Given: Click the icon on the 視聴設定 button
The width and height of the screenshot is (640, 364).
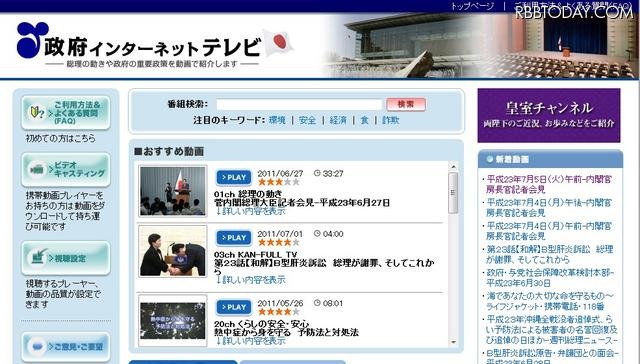Looking at the screenshot, I should [x=38, y=257].
